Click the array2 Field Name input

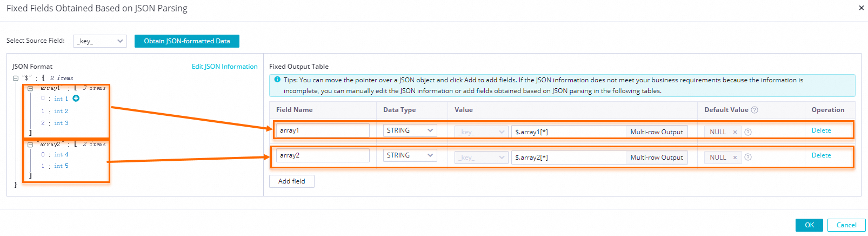coord(323,155)
